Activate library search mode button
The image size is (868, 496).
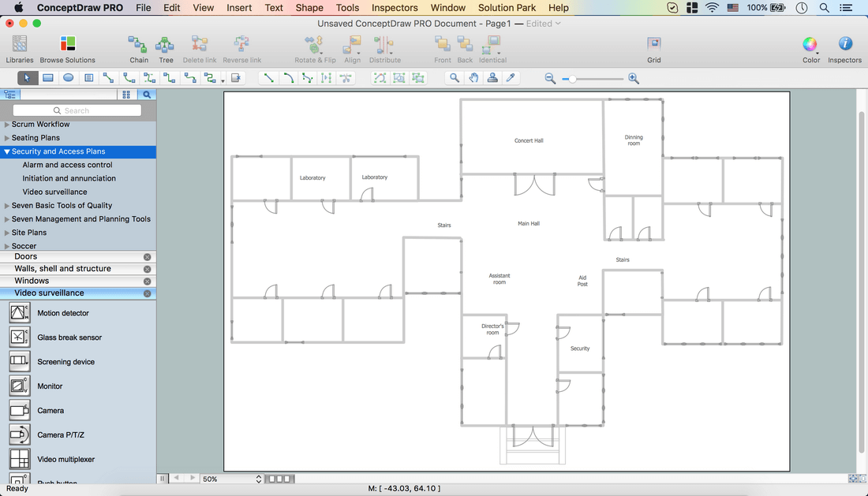coord(147,95)
